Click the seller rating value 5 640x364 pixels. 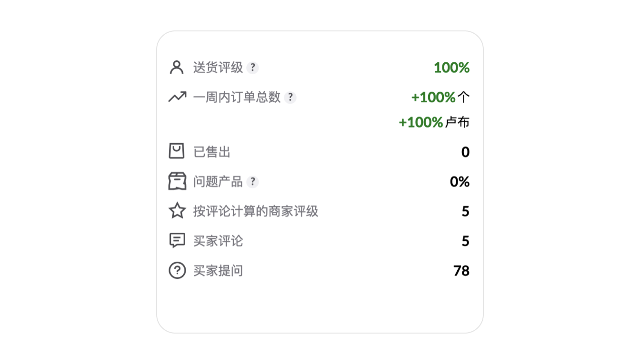click(x=466, y=211)
